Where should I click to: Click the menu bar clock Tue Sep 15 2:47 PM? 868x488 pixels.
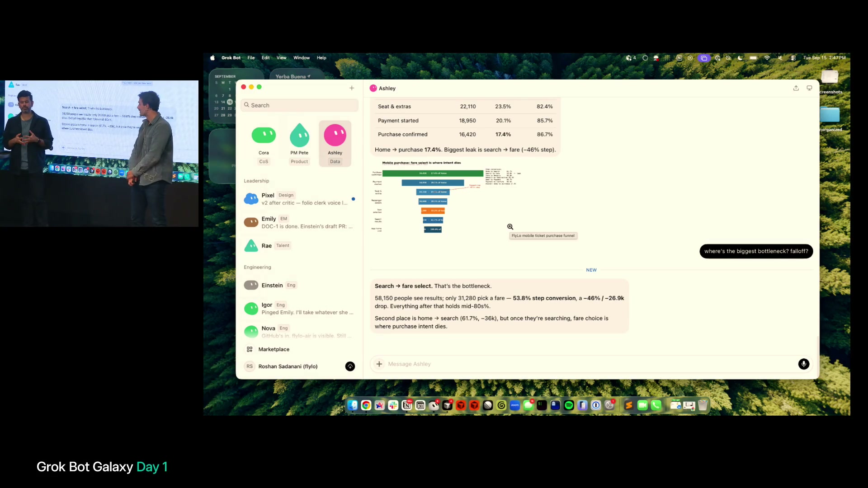[824, 58]
